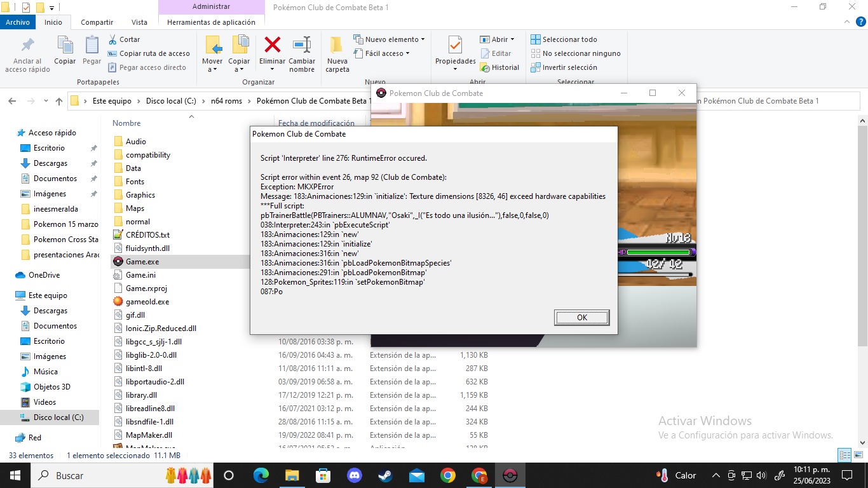Switch to the Compartir tab

click(x=97, y=22)
